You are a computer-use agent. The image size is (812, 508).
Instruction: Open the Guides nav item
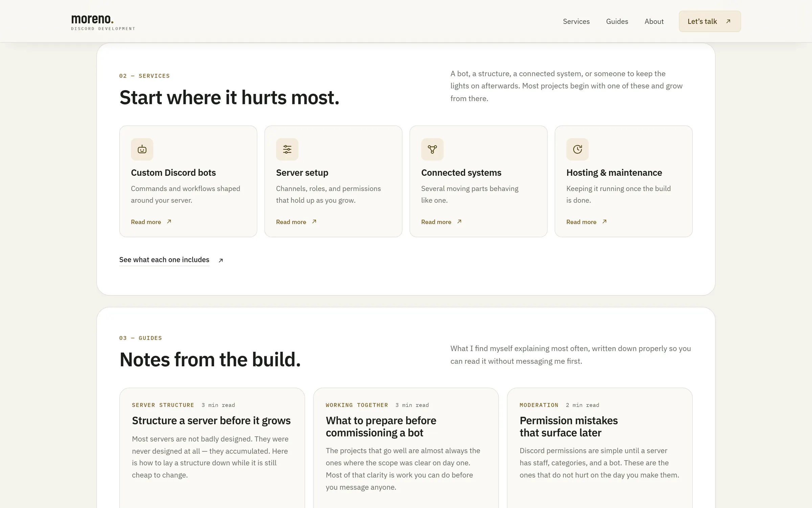point(617,21)
